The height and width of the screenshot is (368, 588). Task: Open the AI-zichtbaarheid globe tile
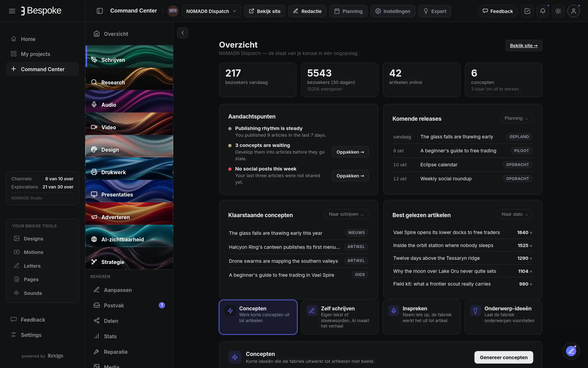click(129, 236)
